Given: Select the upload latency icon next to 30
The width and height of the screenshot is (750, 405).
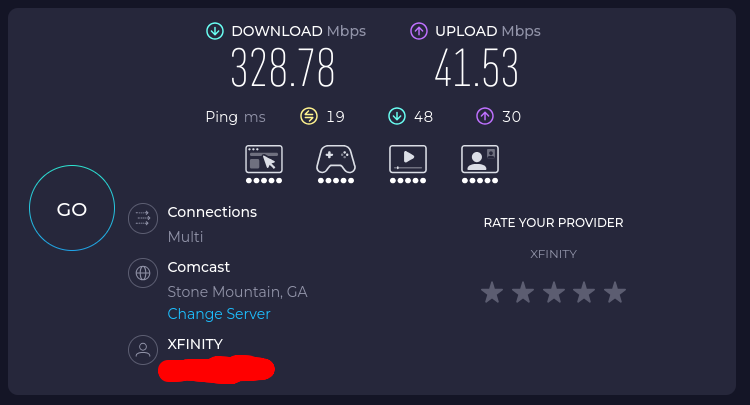Looking at the screenshot, I should pos(485,116).
